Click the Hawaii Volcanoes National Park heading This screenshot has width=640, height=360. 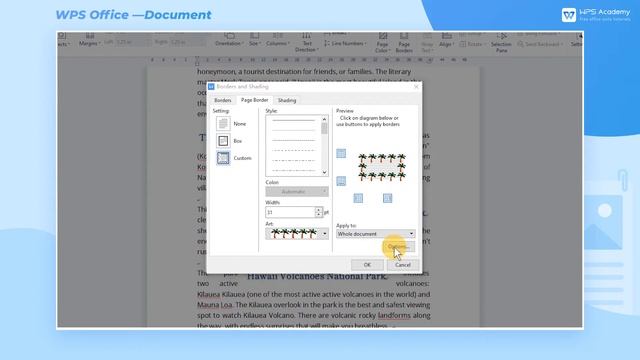317,276
